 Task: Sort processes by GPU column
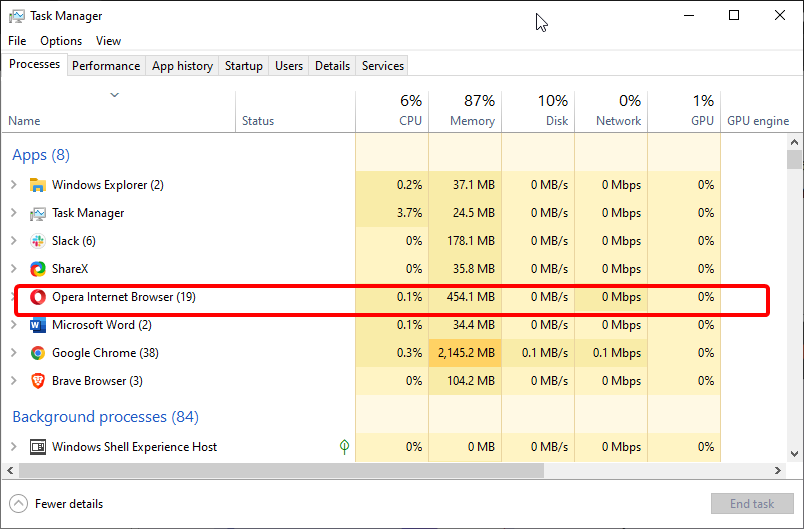coord(685,111)
